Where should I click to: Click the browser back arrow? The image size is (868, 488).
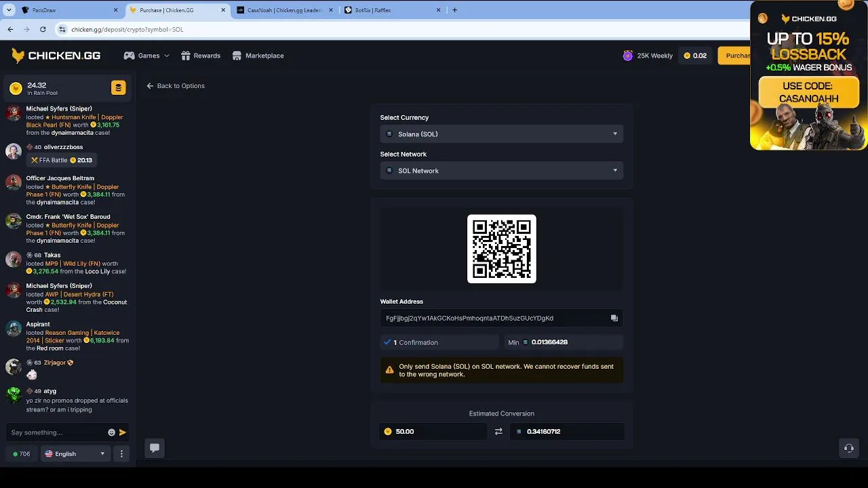[x=10, y=29]
